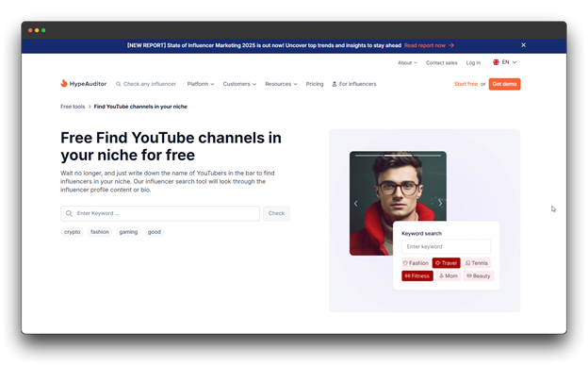588x366 pixels.
Task: Click the Enter Keyword search field
Action: (x=160, y=213)
